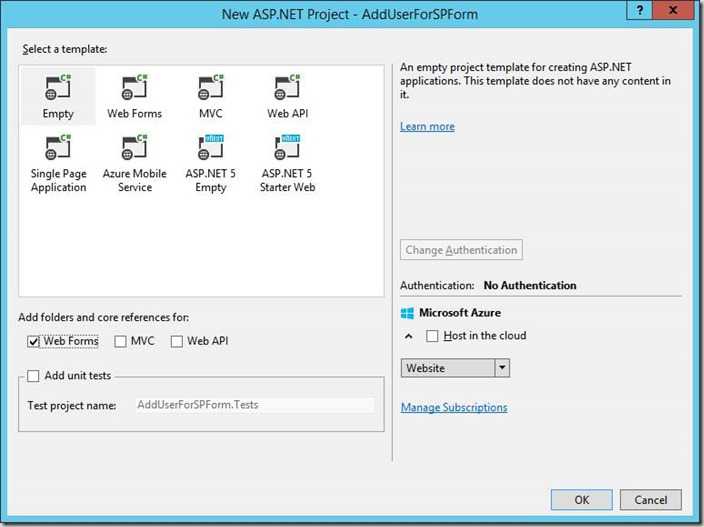Click the No Authentication text
The height and width of the screenshot is (527, 704).
click(x=530, y=285)
